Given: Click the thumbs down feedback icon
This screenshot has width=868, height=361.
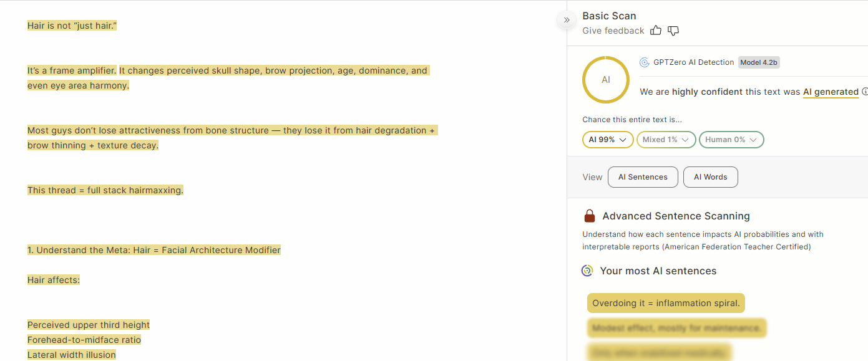Looking at the screenshot, I should 673,31.
